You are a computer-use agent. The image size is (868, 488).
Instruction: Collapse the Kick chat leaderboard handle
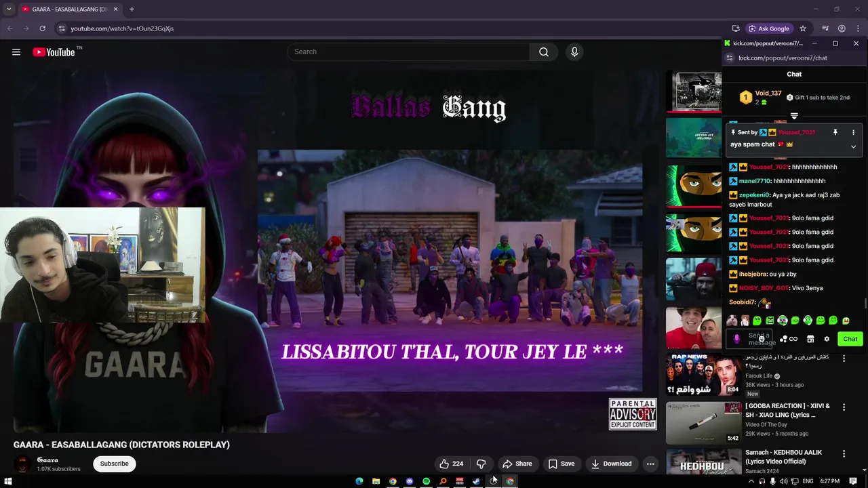tap(794, 116)
